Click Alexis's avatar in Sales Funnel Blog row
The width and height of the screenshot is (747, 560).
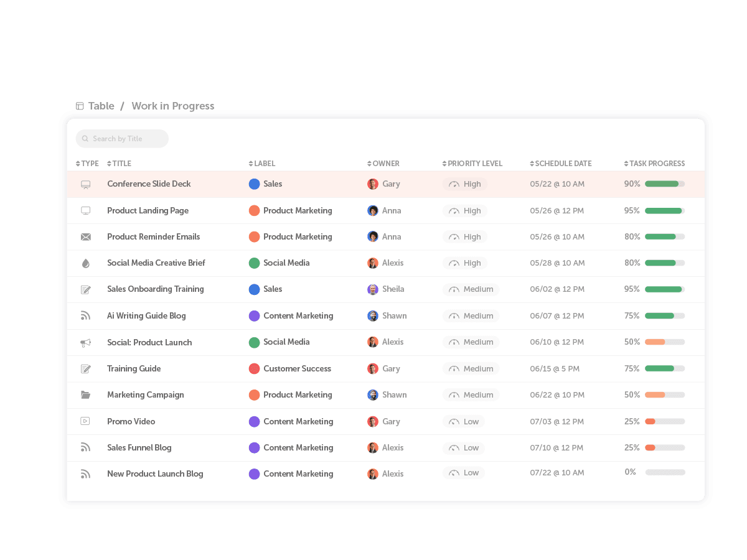[x=373, y=448]
